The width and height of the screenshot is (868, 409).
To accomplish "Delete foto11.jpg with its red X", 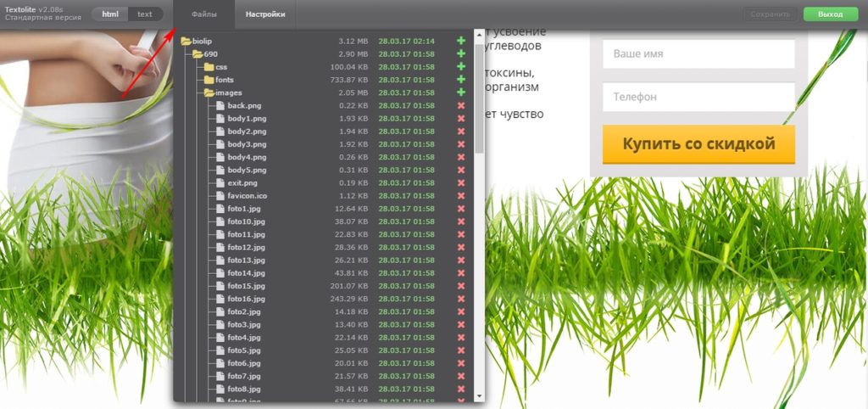I will (460, 234).
